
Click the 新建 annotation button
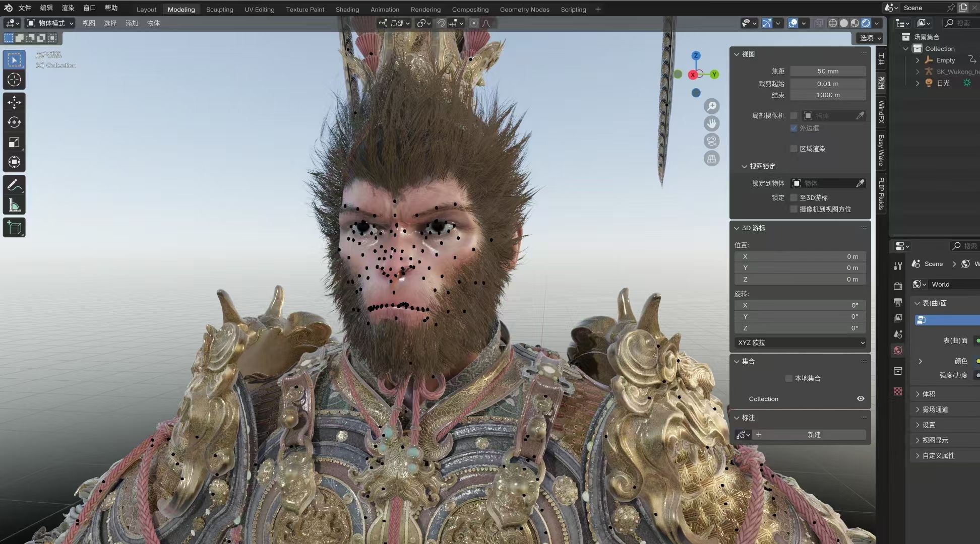814,435
